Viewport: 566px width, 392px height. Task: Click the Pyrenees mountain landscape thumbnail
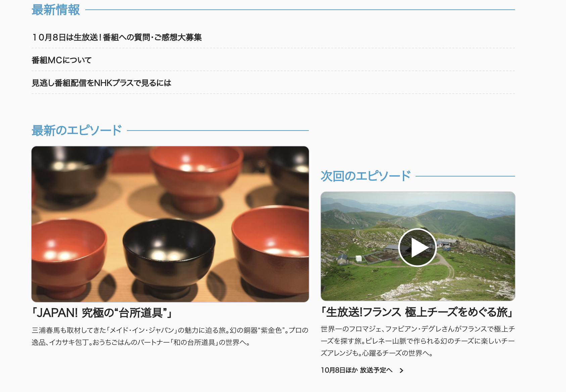click(x=418, y=246)
